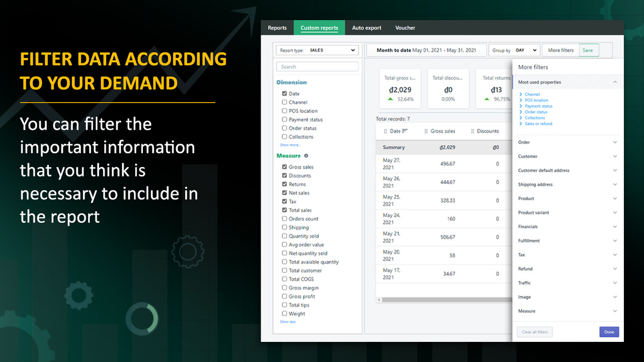The width and height of the screenshot is (644, 362).
Task: Click the 496.67 gross sales value
Action: pyautogui.click(x=447, y=164)
